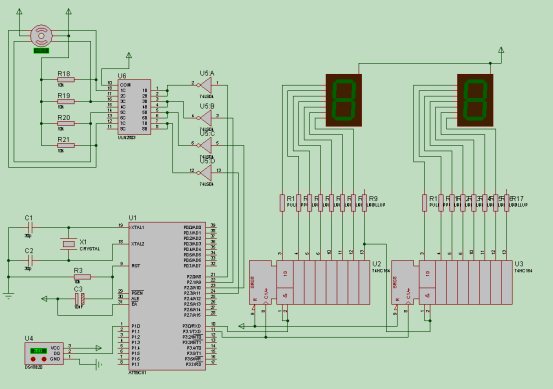The image size is (553, 389).
Task: Select the C3 electrolytic capacitor
Action: (79, 299)
